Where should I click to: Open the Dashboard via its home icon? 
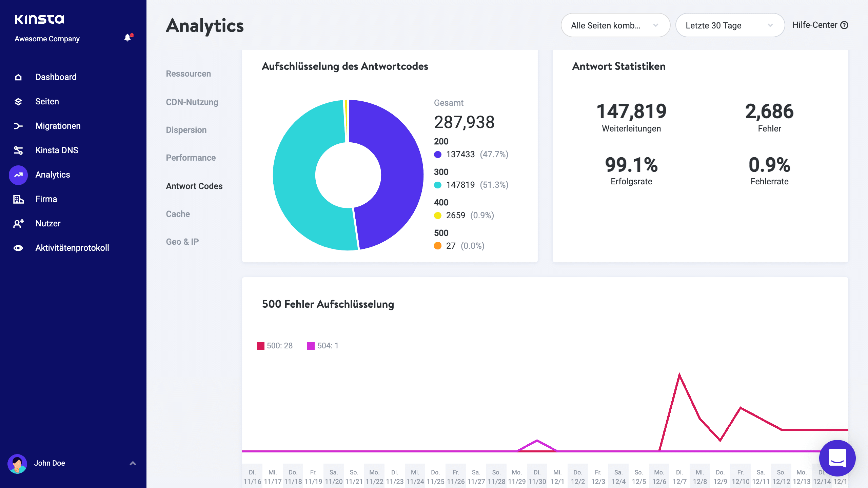click(x=18, y=77)
